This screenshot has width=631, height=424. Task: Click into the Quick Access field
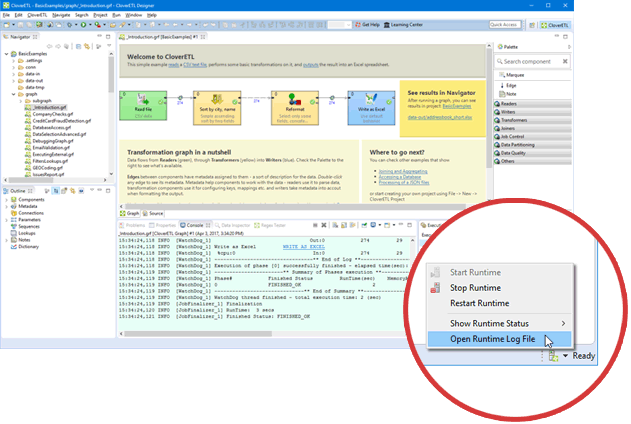click(505, 25)
